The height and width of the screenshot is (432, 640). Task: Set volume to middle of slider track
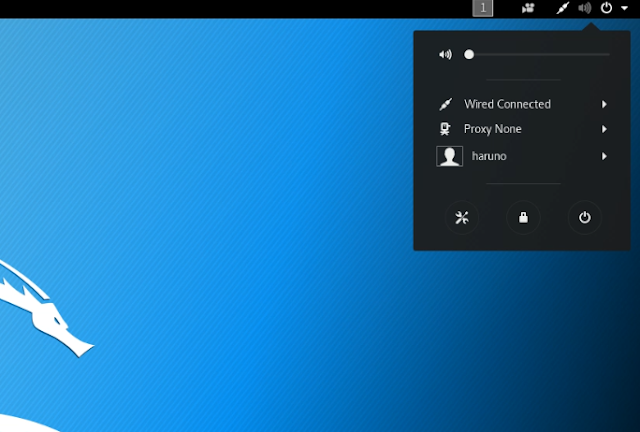(537, 54)
